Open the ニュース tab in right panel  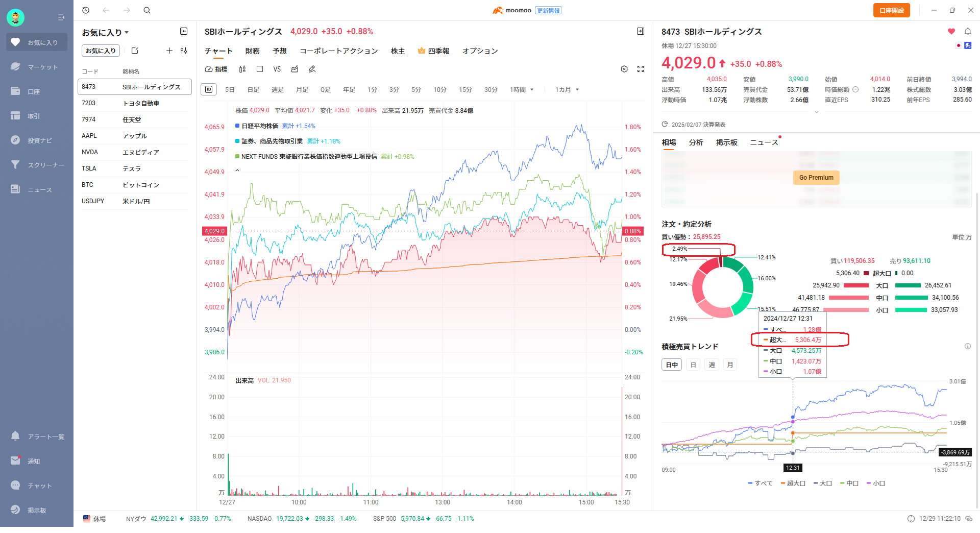(x=764, y=142)
